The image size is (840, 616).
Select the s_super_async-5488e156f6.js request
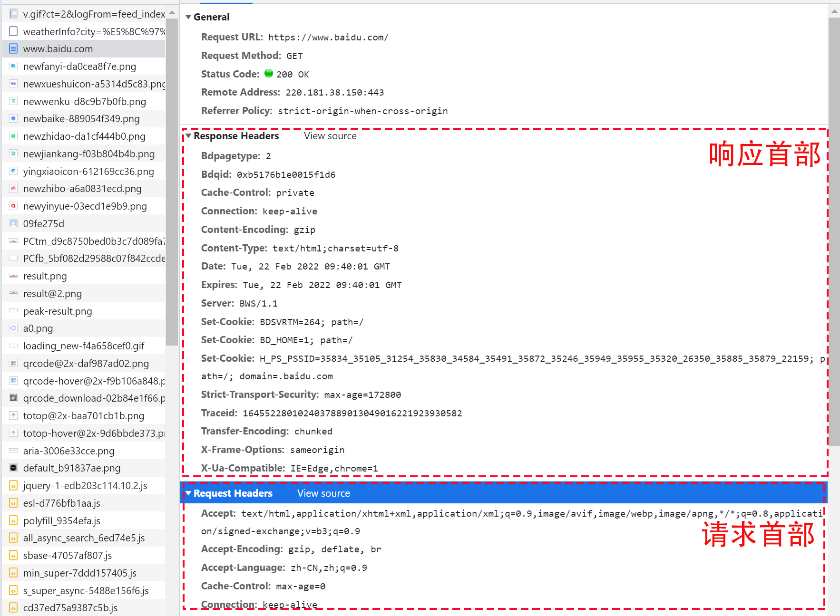[84, 590]
